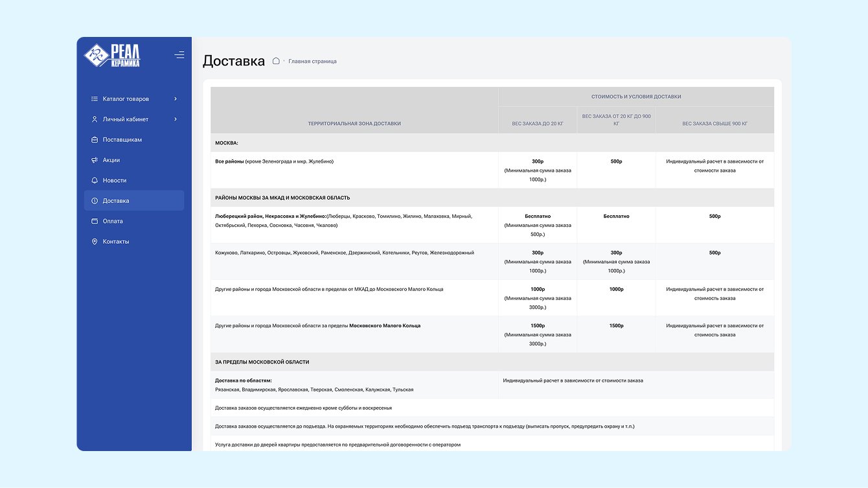Viewport: 868px width, 488px height.
Task: Open the Контакты page
Action: (134, 242)
